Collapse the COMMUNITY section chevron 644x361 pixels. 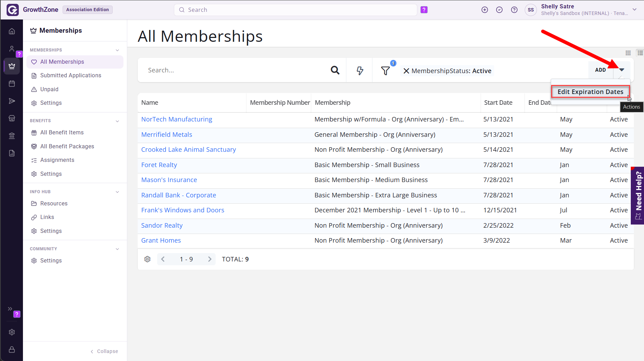pos(118,249)
